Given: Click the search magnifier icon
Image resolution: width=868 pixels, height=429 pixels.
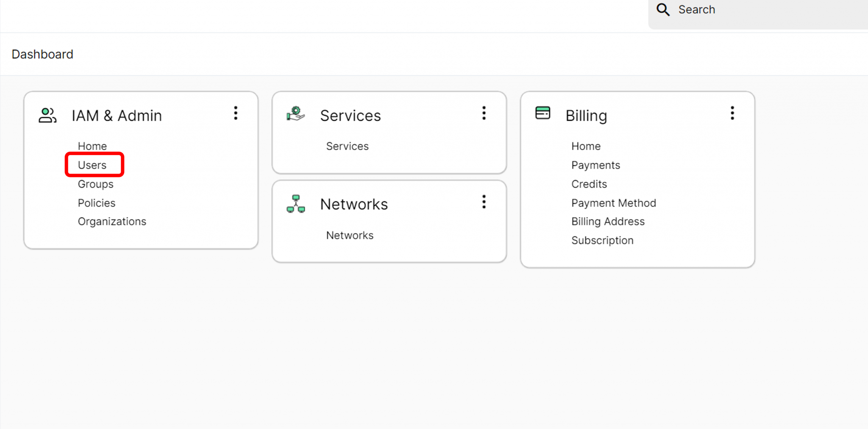Looking at the screenshot, I should tap(663, 10).
